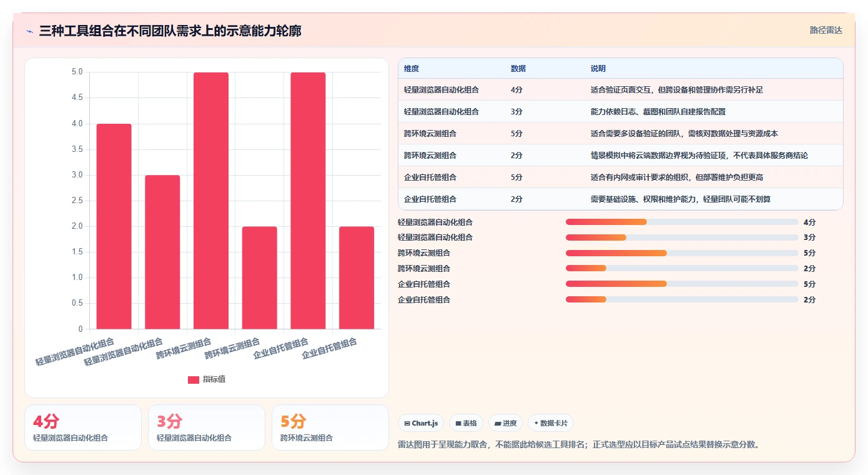Click the 2.5 y-axis tick label
This screenshot has height=475, width=868.
(x=77, y=201)
